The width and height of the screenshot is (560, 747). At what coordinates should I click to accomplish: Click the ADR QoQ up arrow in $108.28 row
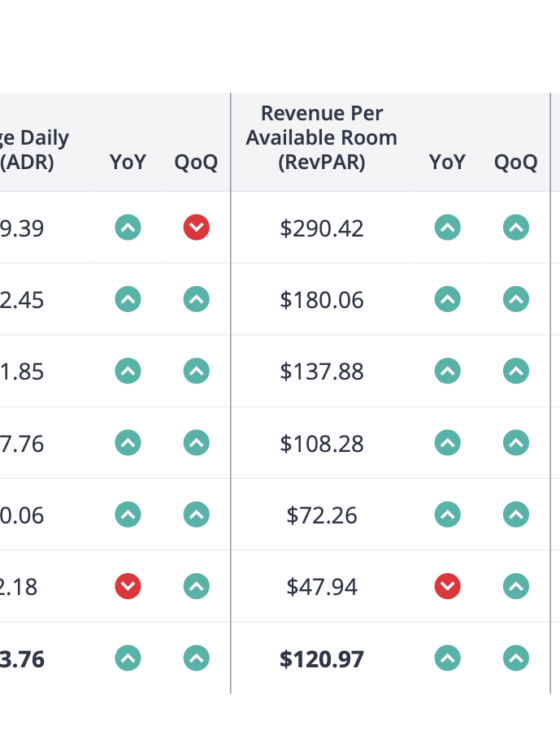(196, 443)
